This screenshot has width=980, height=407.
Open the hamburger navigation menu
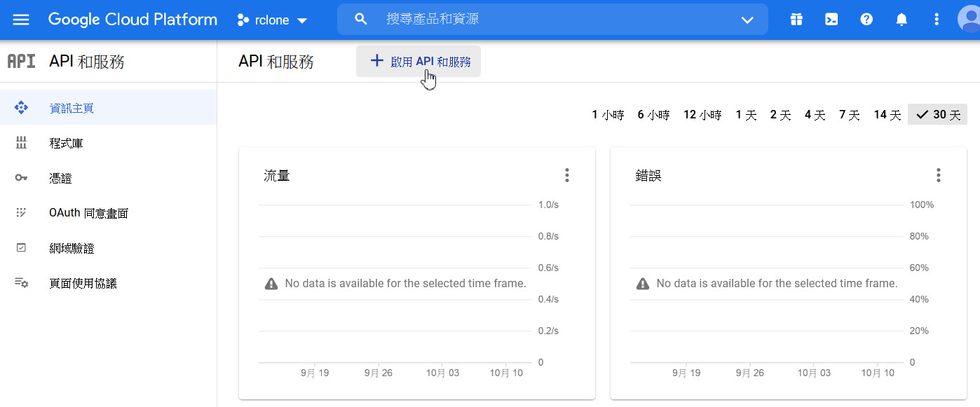pos(21,20)
